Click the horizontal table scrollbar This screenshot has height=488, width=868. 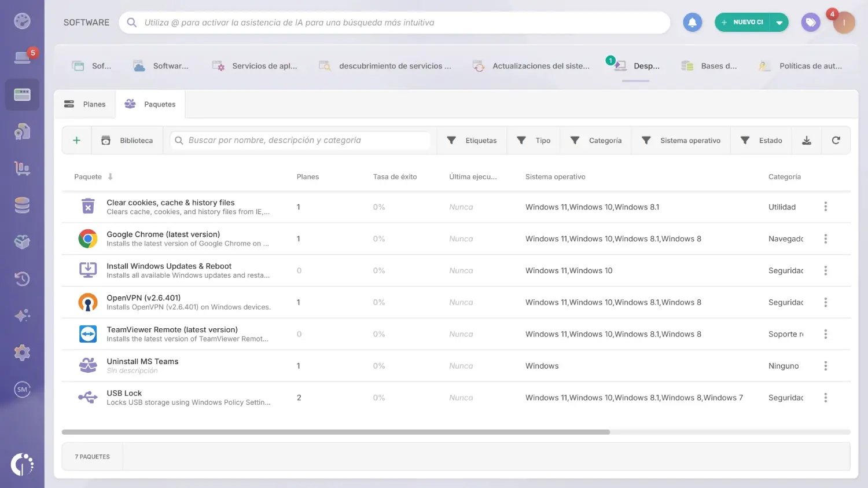(x=336, y=432)
